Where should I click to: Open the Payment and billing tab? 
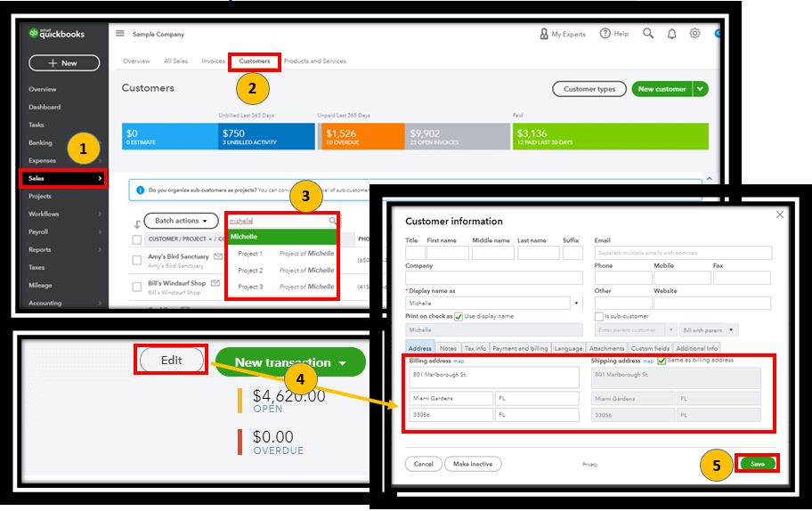click(520, 348)
